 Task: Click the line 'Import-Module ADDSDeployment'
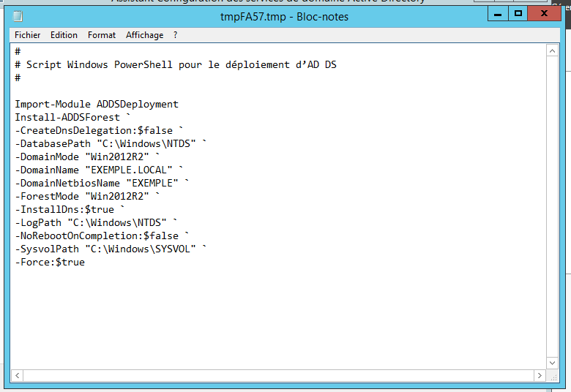click(97, 104)
